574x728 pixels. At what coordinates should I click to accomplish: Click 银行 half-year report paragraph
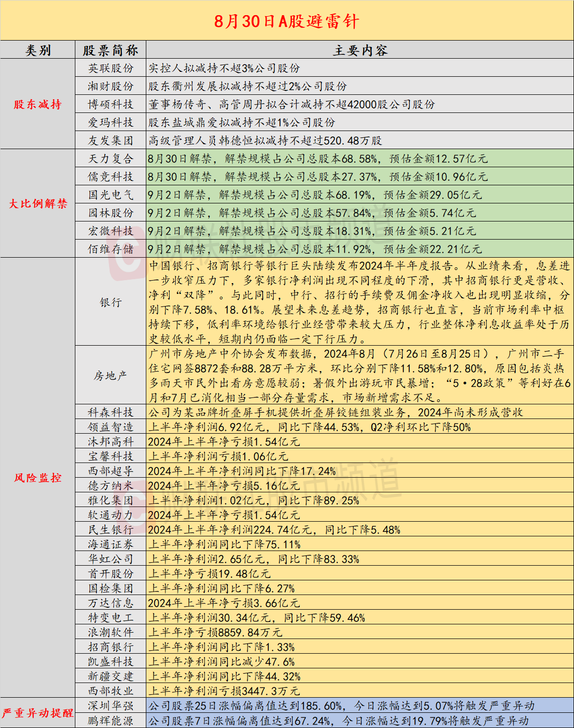click(x=360, y=302)
